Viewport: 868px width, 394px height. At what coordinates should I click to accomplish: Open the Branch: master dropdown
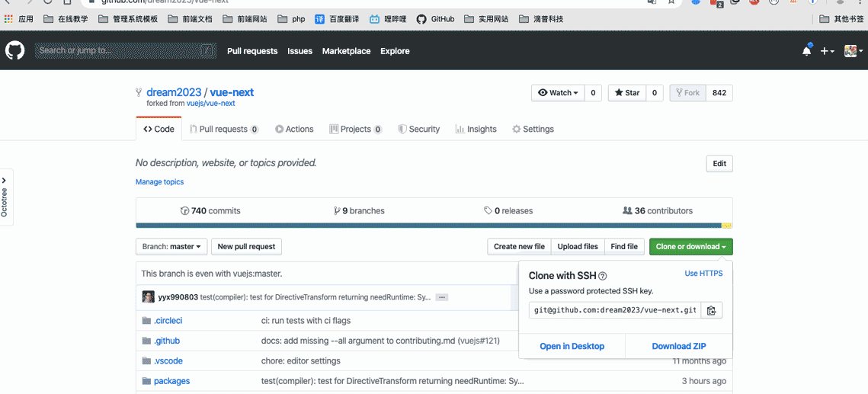[171, 247]
